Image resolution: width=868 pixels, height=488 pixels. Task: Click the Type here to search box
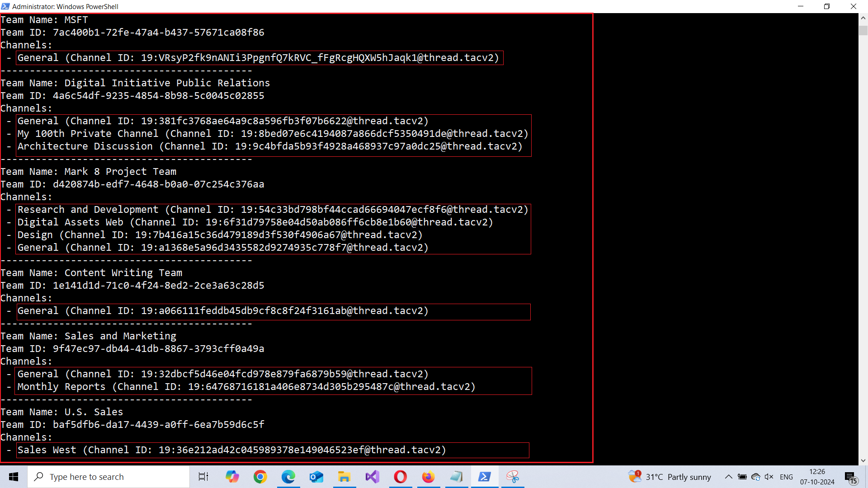[108, 477]
